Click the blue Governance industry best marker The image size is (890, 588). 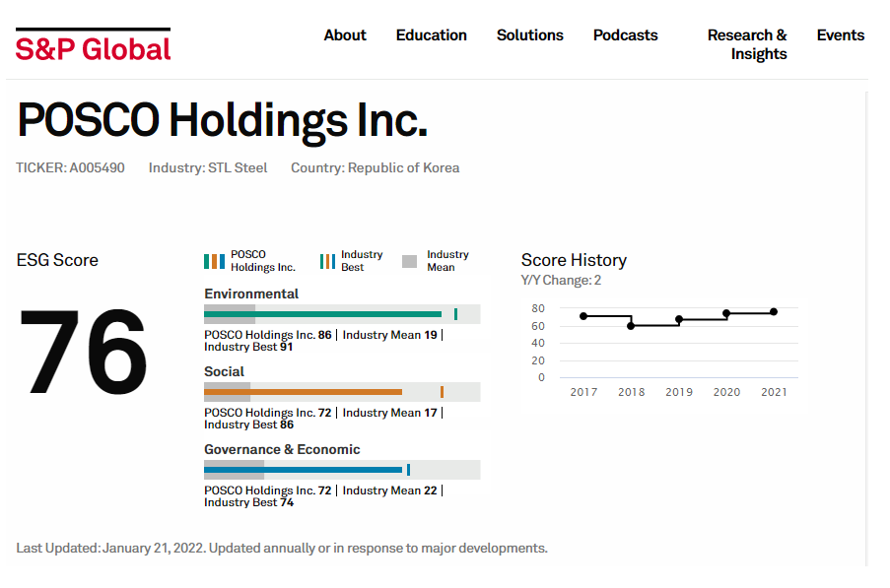(409, 470)
